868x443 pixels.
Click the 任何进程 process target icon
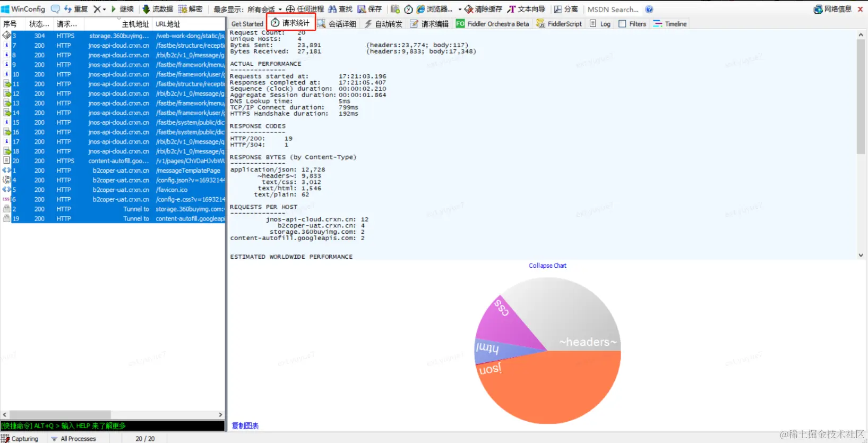[305, 9]
